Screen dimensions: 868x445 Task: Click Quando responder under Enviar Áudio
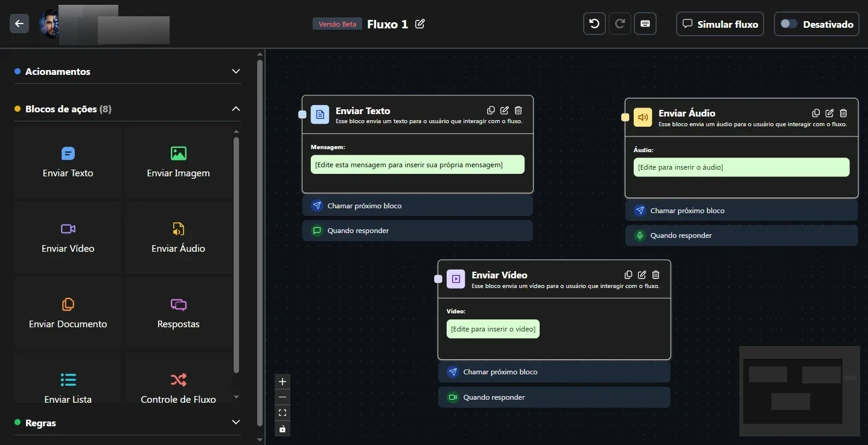pos(741,235)
